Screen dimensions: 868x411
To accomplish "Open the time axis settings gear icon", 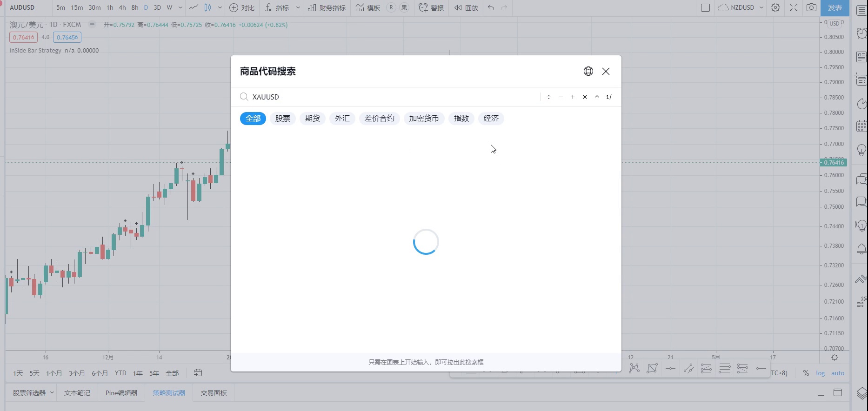I will pos(835,358).
